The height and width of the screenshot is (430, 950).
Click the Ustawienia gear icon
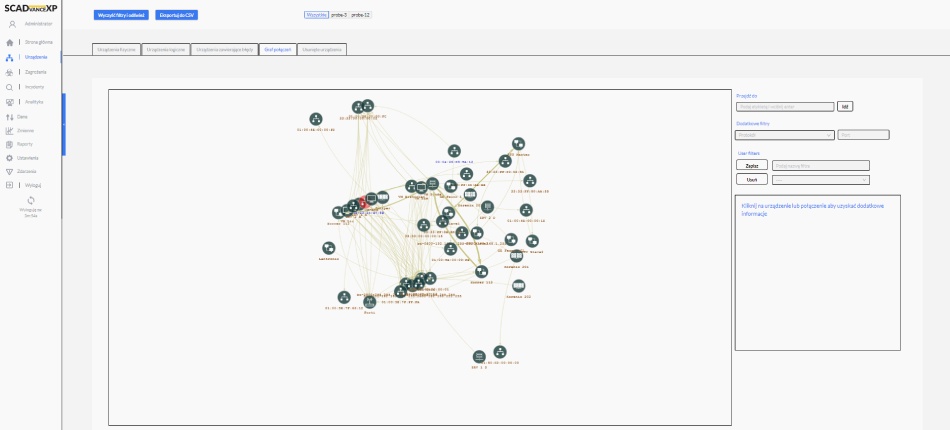pyautogui.click(x=9, y=157)
